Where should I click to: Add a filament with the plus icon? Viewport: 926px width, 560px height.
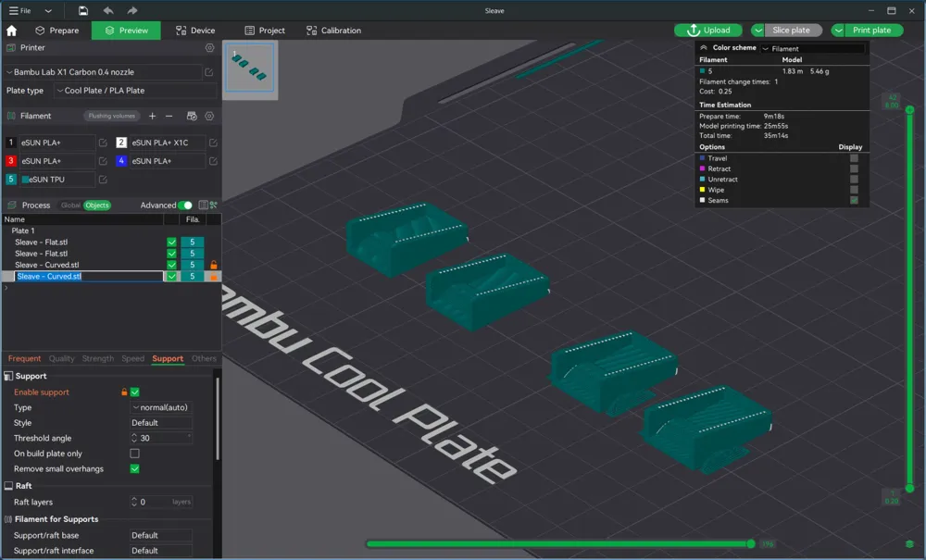tap(153, 117)
